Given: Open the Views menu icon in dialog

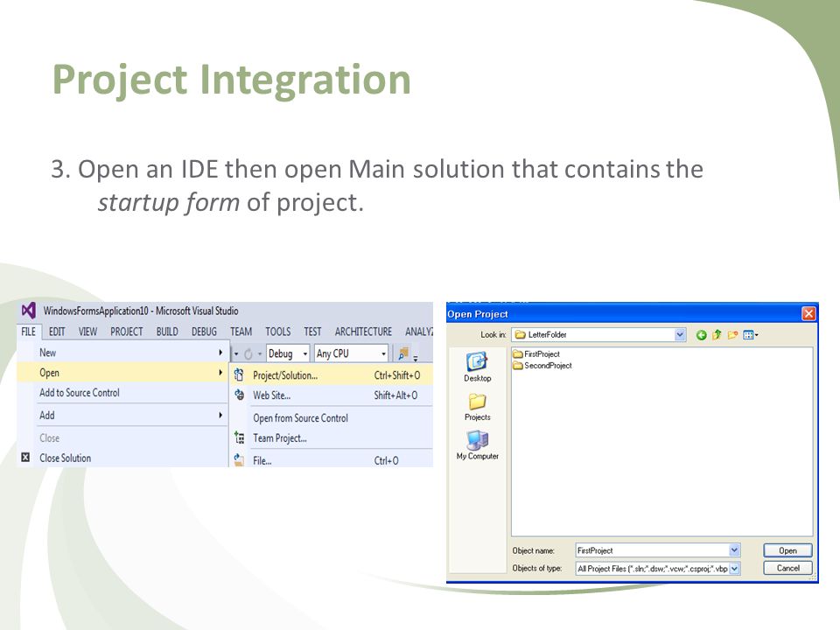Looking at the screenshot, I should (750, 335).
